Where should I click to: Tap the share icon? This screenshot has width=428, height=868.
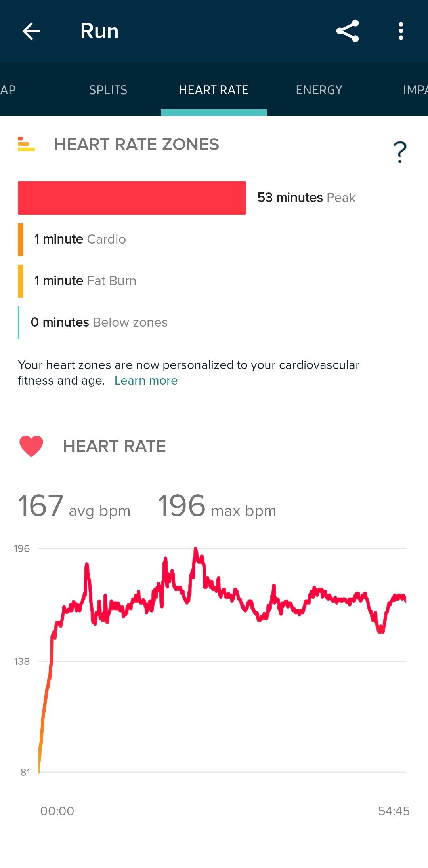point(348,31)
